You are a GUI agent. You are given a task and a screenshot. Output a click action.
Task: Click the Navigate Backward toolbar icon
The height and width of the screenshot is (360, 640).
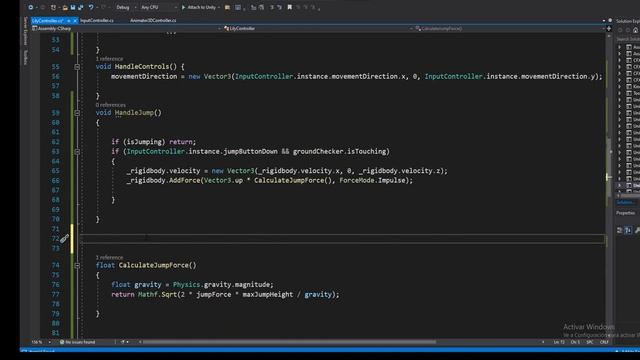[31, 7]
